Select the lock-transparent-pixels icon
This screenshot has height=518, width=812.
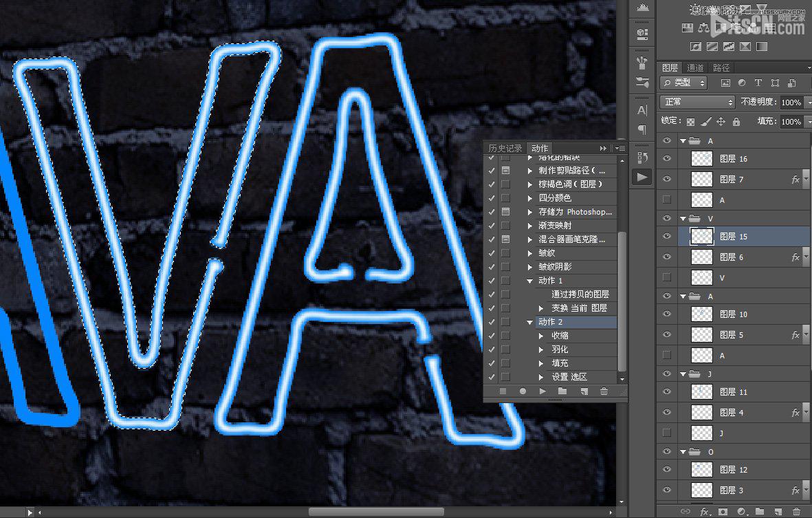(690, 122)
